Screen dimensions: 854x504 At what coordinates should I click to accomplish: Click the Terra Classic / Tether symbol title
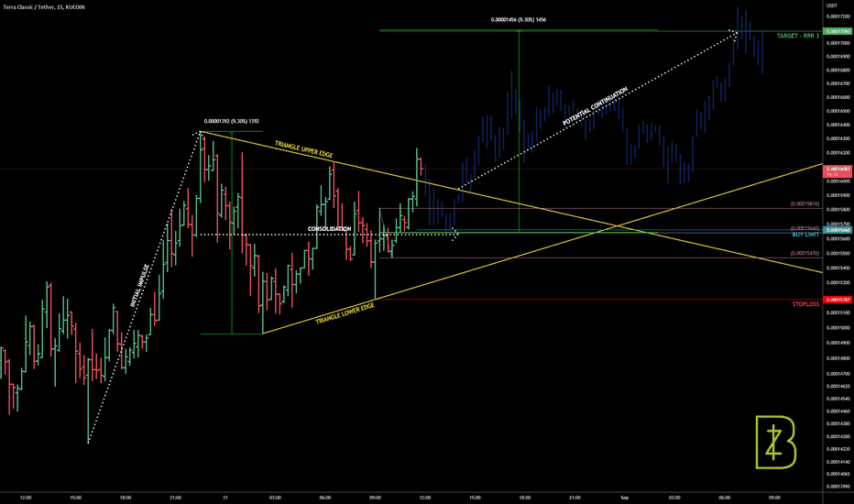coord(44,7)
